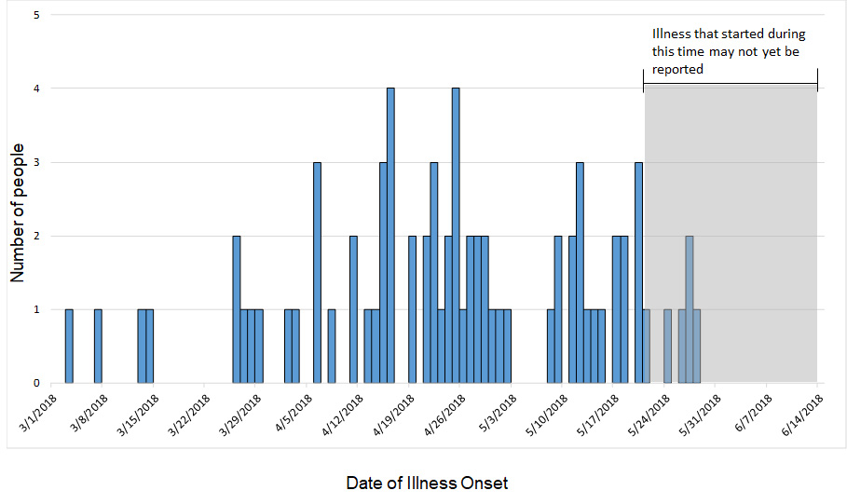The width and height of the screenshot is (847, 504).
Task: Click the 5/10/2018 date label
Action: (546, 415)
